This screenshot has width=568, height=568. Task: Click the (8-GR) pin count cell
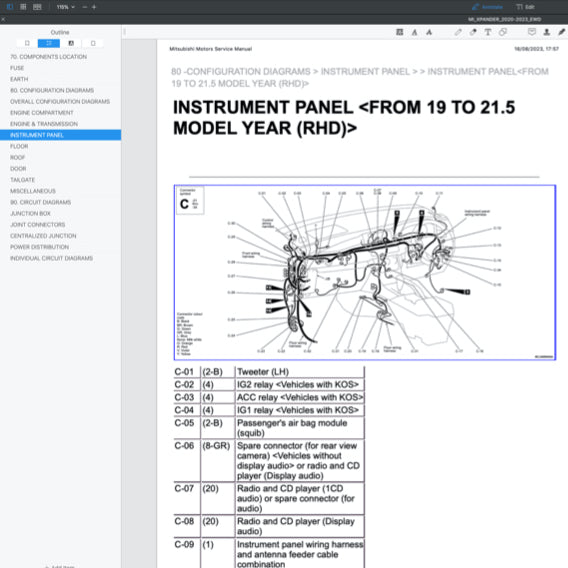pyautogui.click(x=217, y=461)
